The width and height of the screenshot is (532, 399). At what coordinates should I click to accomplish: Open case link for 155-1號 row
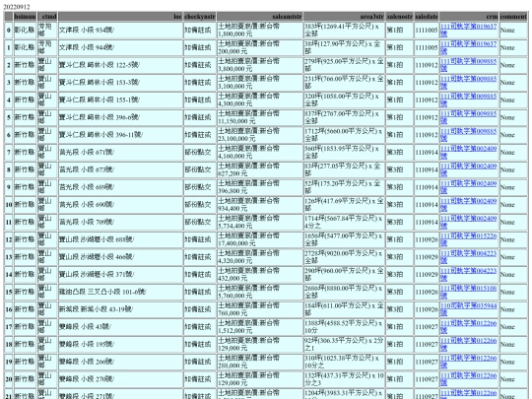click(468, 100)
